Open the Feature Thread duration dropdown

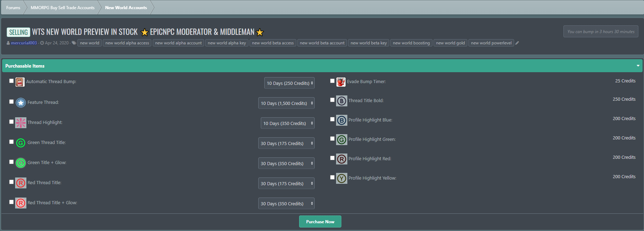click(286, 103)
